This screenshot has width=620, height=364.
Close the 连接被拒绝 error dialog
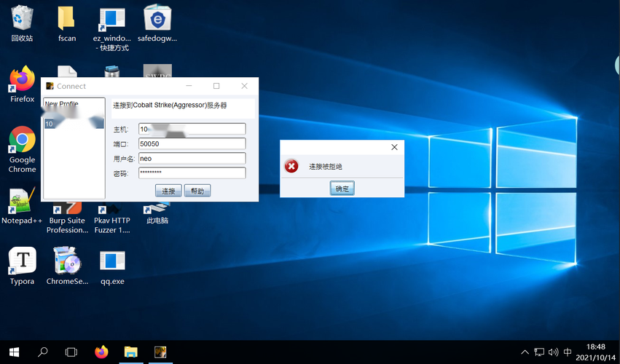pos(394,147)
